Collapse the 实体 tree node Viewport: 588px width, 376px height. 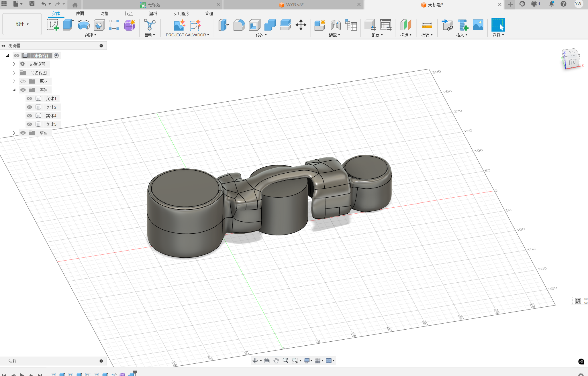[14, 90]
